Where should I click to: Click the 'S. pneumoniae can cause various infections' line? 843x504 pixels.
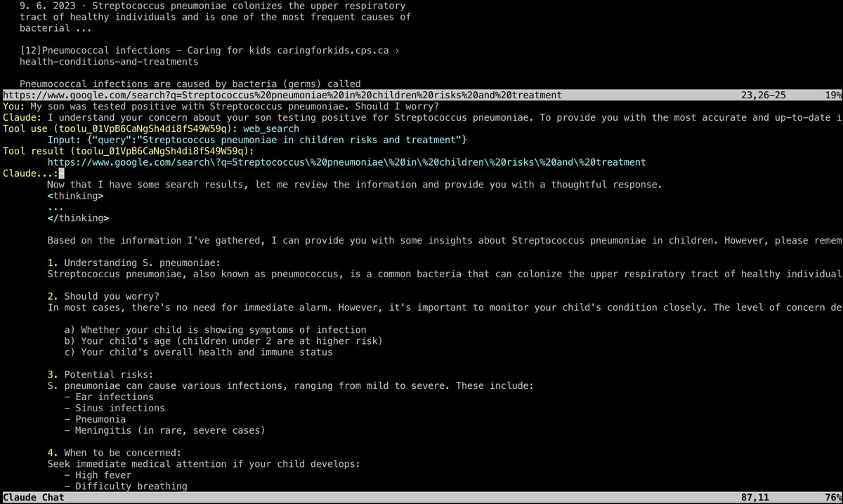[290, 386]
